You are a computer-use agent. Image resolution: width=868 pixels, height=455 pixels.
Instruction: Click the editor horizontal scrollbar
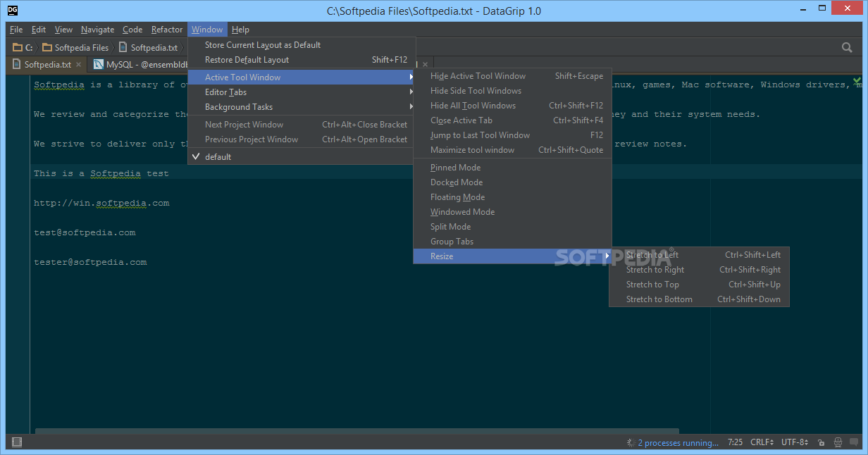tap(357, 430)
